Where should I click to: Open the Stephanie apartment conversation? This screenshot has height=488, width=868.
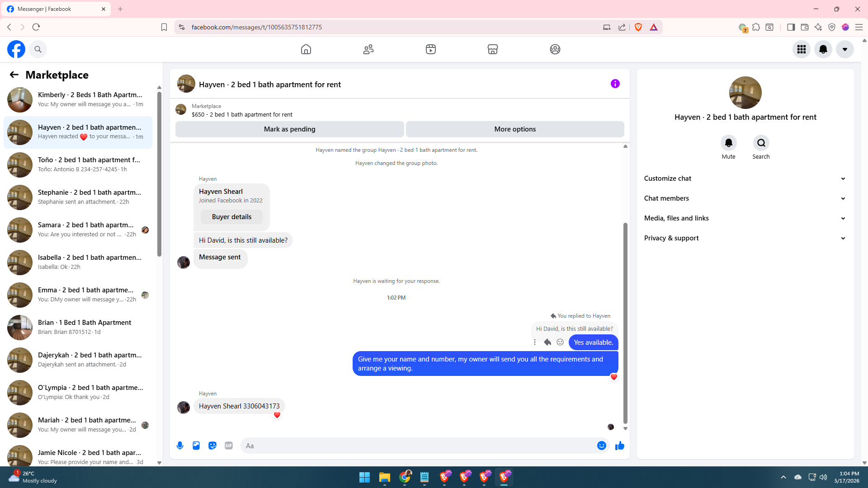[78, 197]
